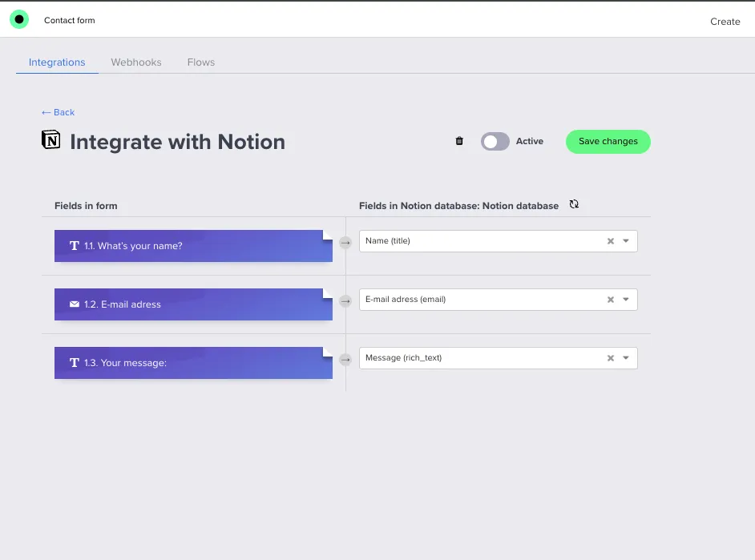This screenshot has width=755, height=560.
Task: Clear the Name (title) field mapping
Action: [x=610, y=240]
